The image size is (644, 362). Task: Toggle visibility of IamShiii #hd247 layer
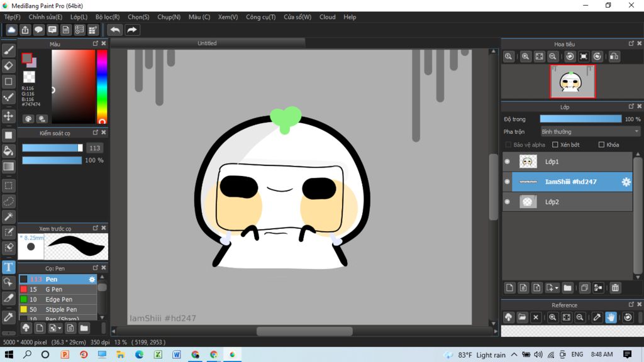tap(508, 182)
